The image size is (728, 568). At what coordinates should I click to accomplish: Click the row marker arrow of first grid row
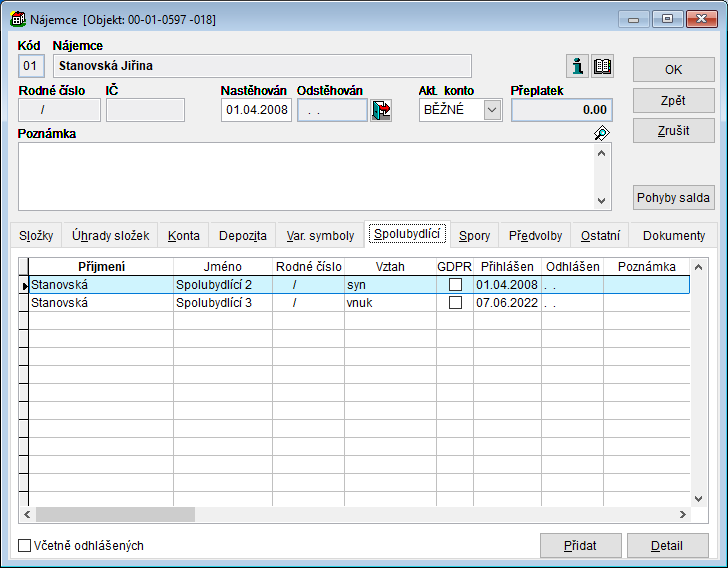tap(24, 285)
